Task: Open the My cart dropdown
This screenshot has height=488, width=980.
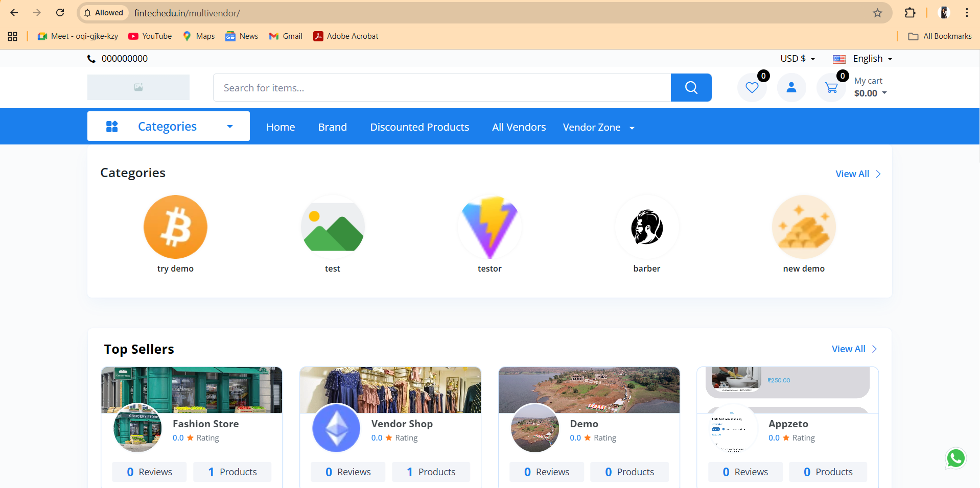Action: (x=870, y=87)
